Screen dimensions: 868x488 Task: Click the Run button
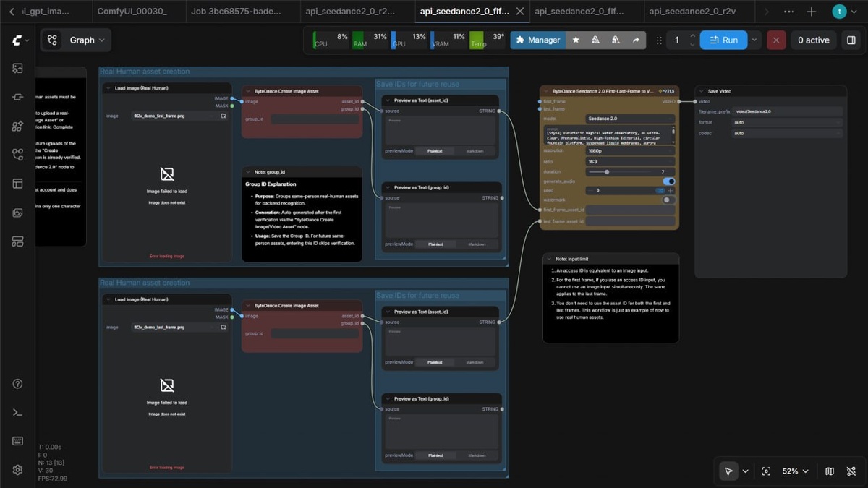click(724, 40)
